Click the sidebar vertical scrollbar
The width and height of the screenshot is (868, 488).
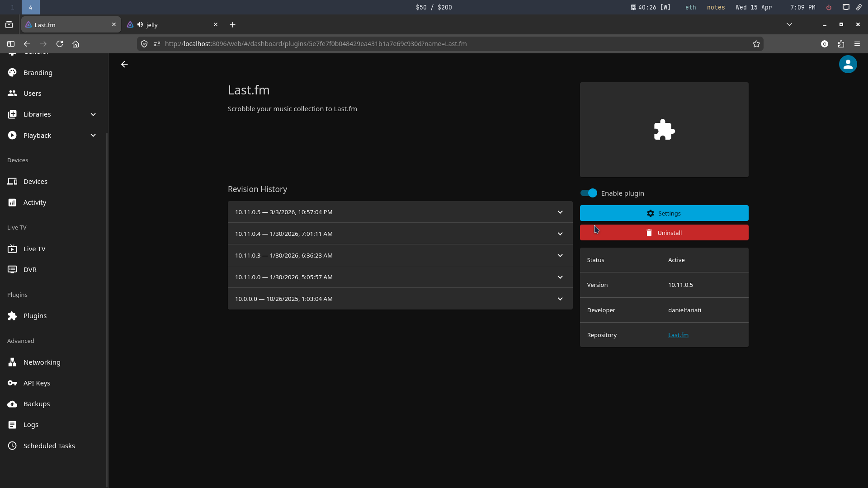[107, 310]
